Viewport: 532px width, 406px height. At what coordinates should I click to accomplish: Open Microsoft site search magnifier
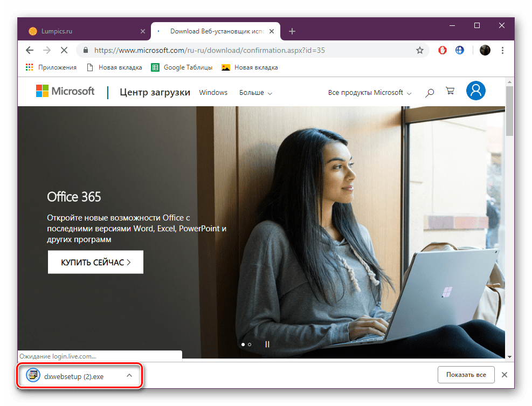(430, 92)
